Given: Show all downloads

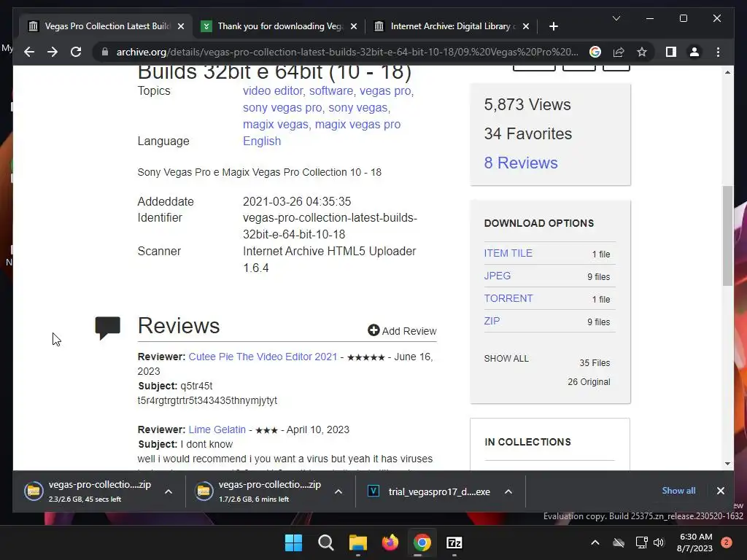Looking at the screenshot, I should [x=678, y=491].
